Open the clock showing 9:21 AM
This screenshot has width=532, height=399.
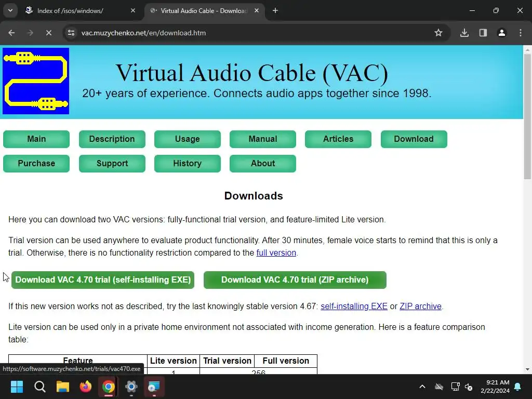point(495,387)
